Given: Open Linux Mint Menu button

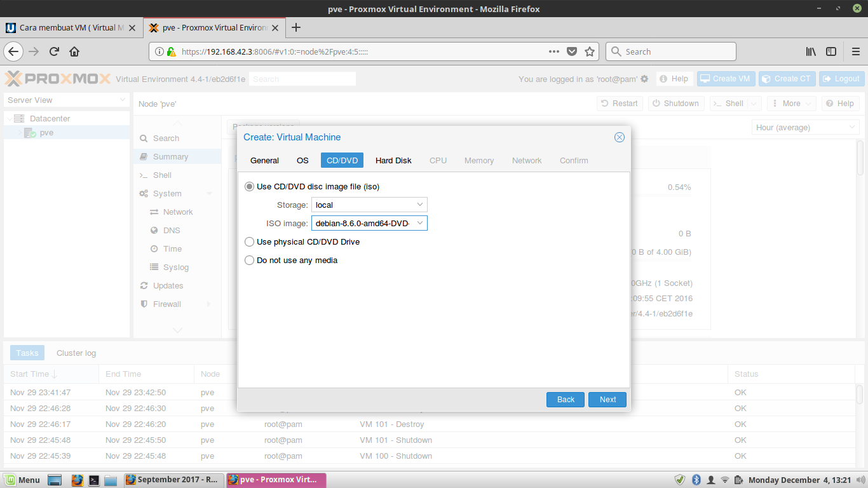Looking at the screenshot, I should coord(21,480).
